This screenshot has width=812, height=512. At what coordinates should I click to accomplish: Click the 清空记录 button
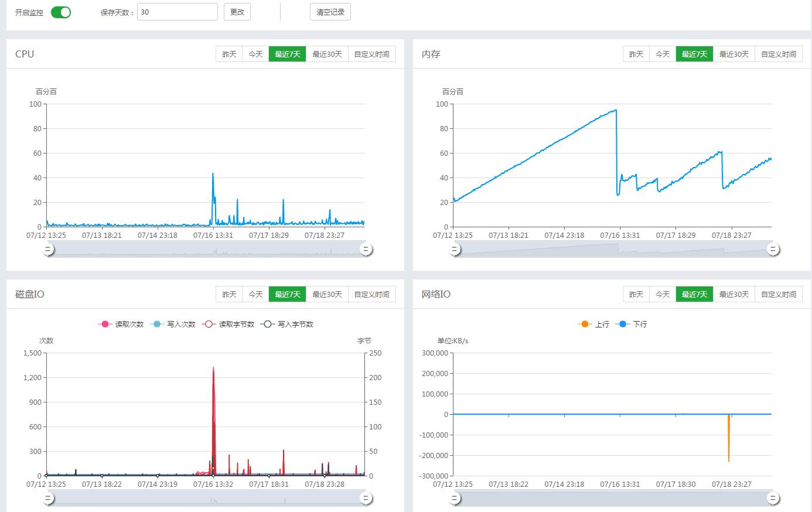[330, 12]
